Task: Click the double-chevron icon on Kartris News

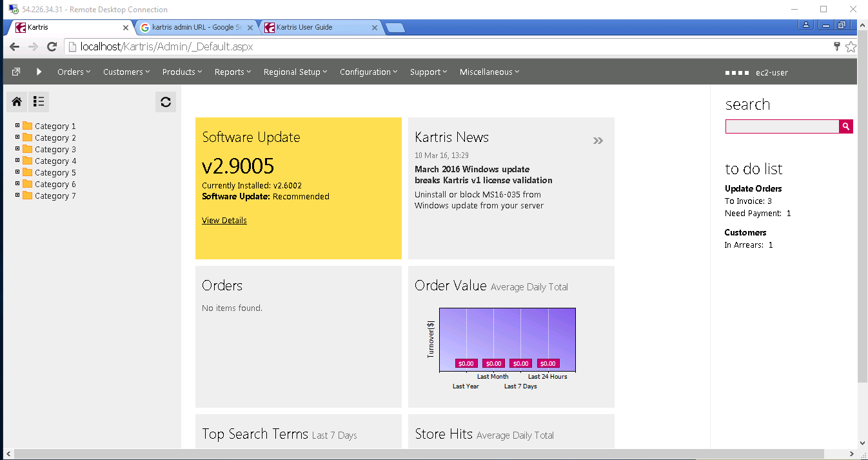Action: [x=598, y=140]
